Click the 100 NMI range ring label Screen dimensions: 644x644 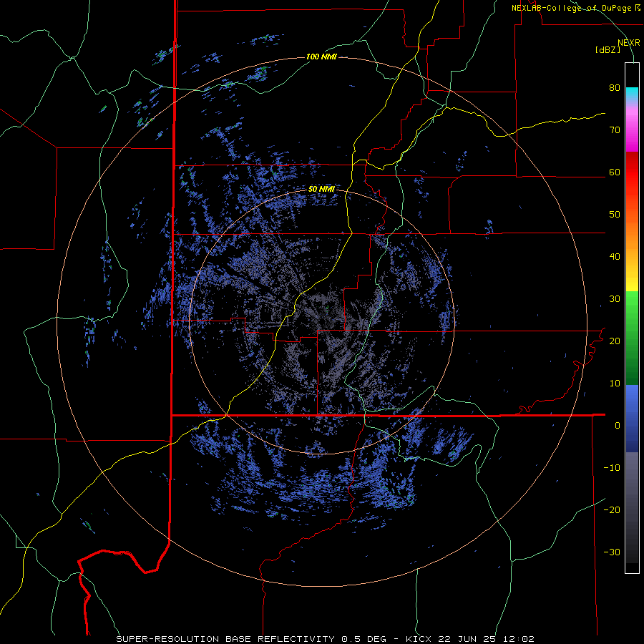point(321,57)
